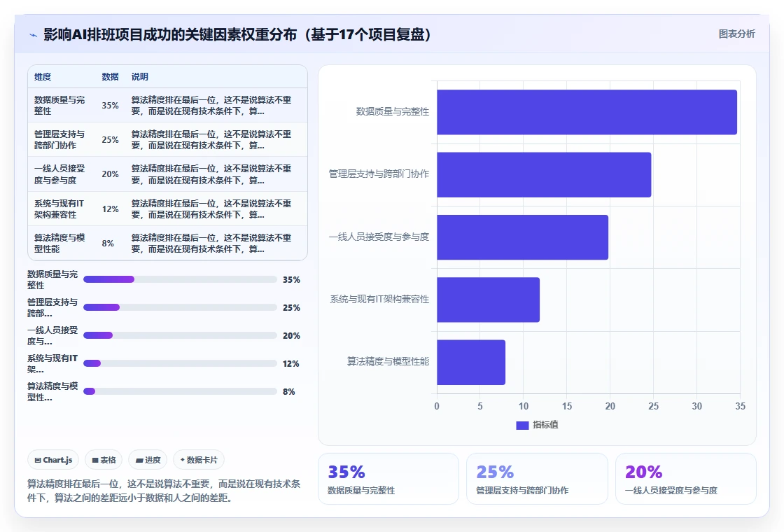784x532 pixels.
Task: Click the chart bar for 数据质量与完整性
Action: (587, 112)
